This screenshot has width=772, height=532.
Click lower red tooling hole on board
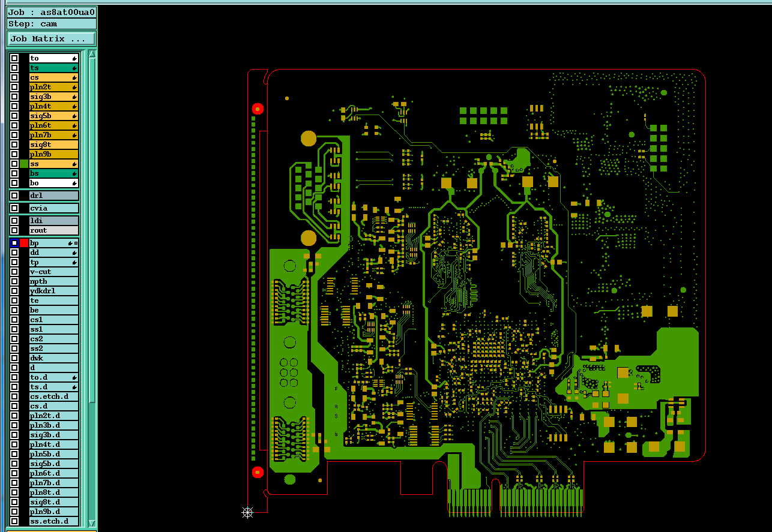click(x=258, y=472)
